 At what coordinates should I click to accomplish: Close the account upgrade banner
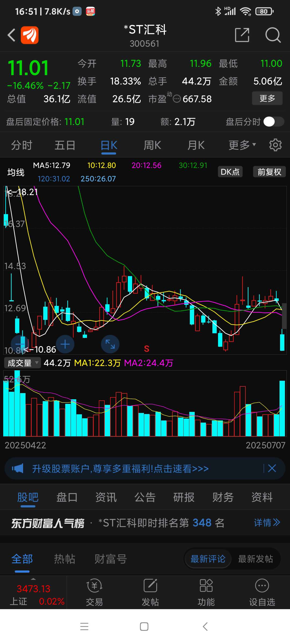272,469
